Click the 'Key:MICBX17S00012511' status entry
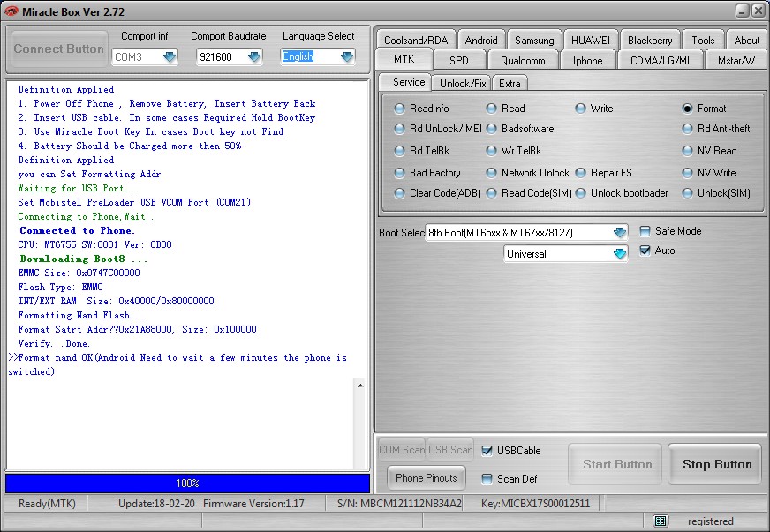This screenshot has width=770, height=532. [x=535, y=504]
